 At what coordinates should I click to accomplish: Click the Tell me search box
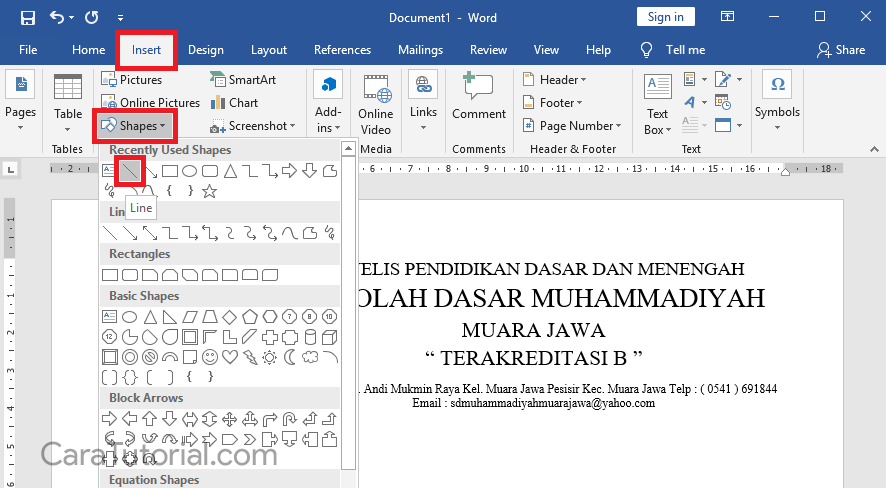pos(673,50)
